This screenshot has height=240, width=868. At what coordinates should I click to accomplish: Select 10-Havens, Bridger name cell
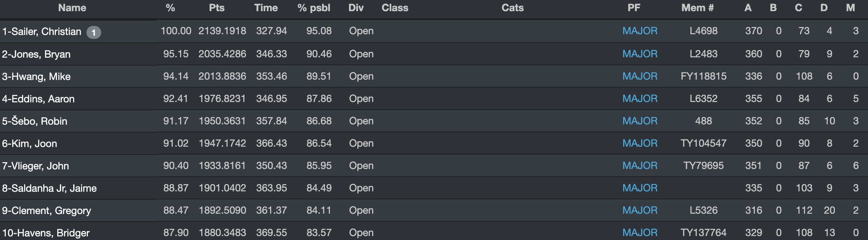pyautogui.click(x=46, y=233)
